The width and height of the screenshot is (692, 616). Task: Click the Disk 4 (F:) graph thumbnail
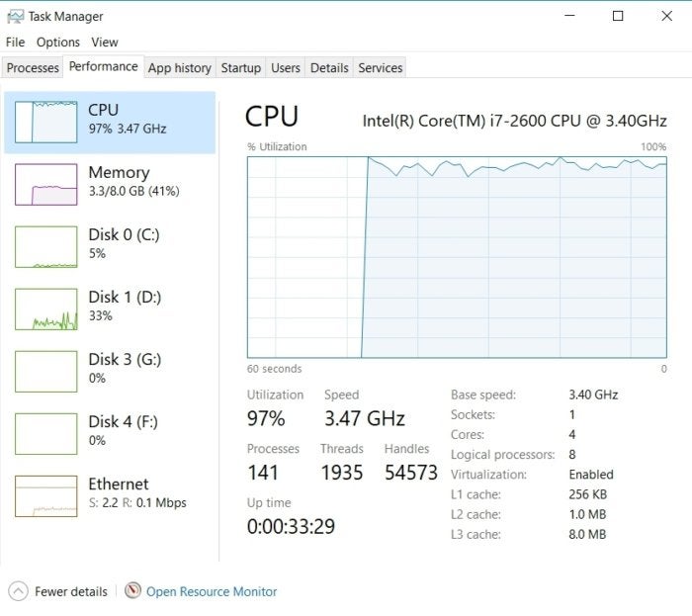(x=45, y=434)
